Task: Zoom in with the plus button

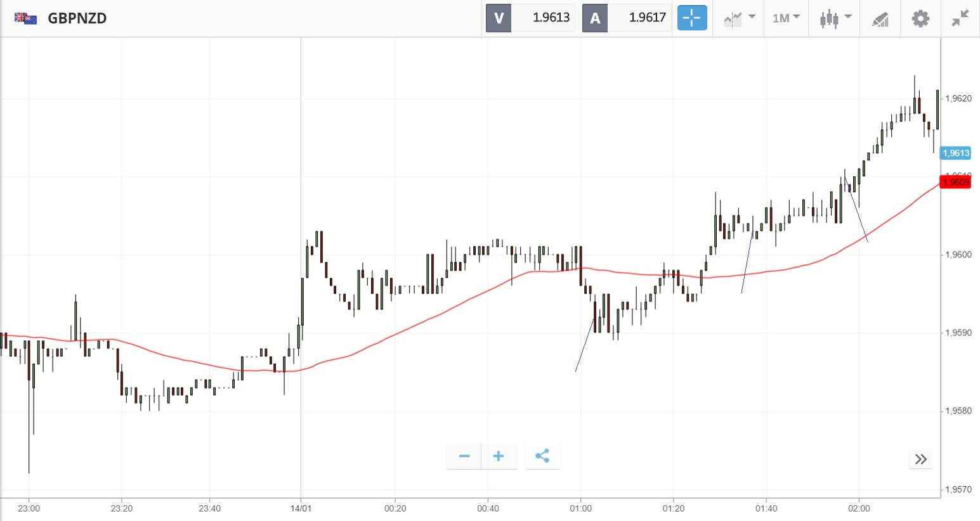Action: click(x=499, y=456)
